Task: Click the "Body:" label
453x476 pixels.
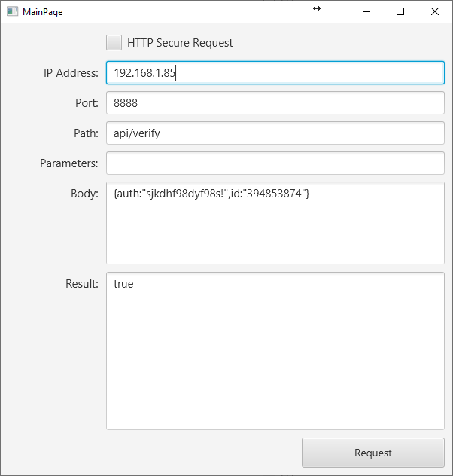Action: 84,194
